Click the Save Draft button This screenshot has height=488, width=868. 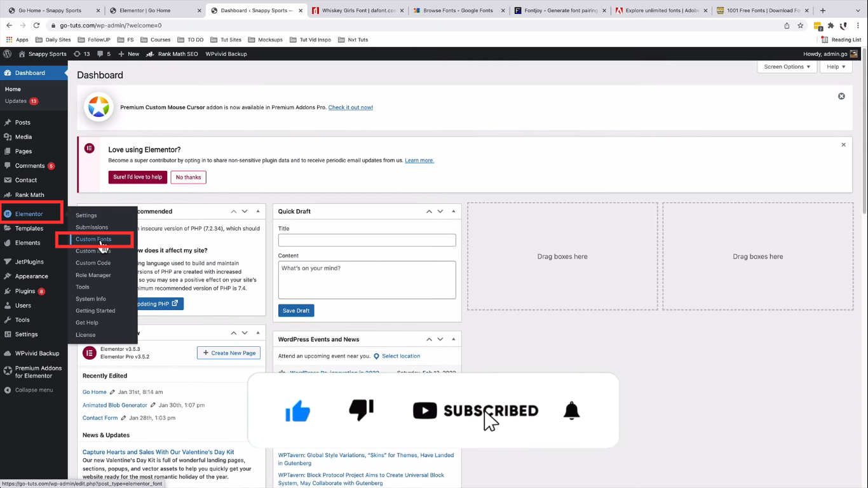click(x=296, y=311)
